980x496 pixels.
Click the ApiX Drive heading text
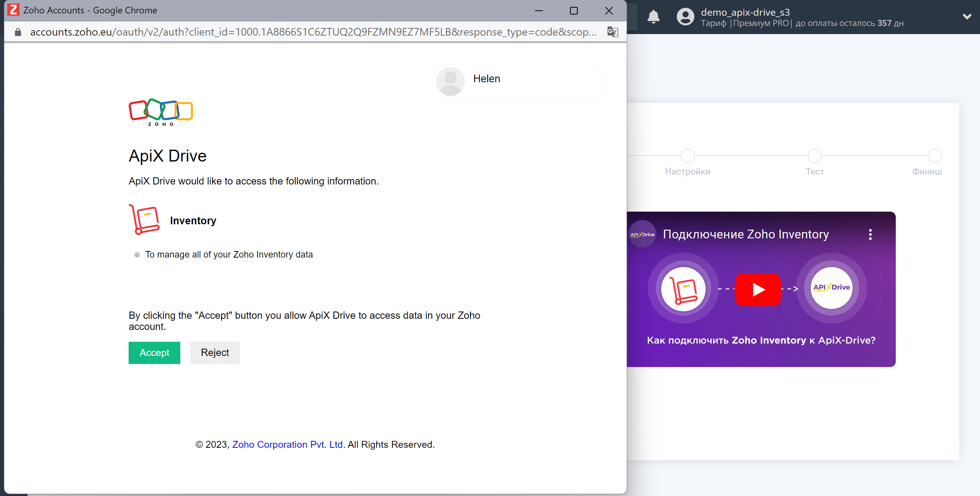tap(168, 156)
